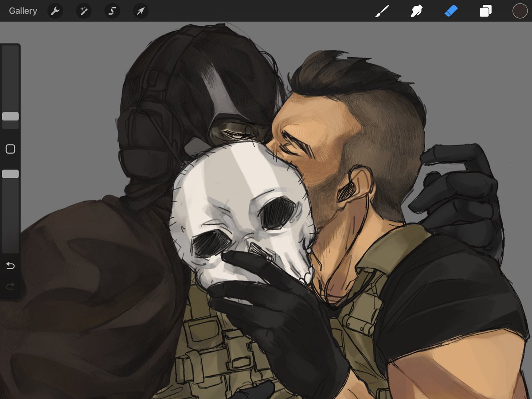Undo the last stroke
This screenshot has height=399, width=532.
(x=10, y=266)
